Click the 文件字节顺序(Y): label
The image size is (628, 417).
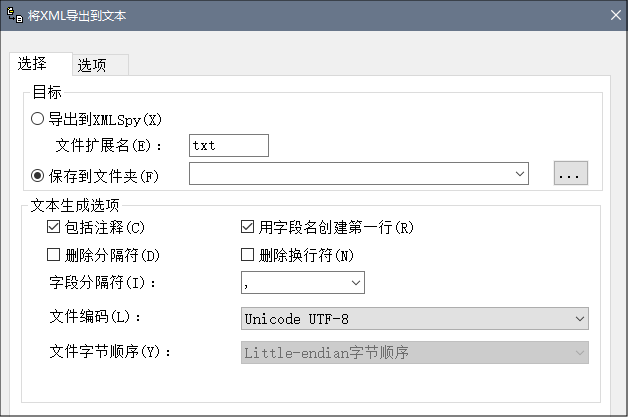(110, 352)
